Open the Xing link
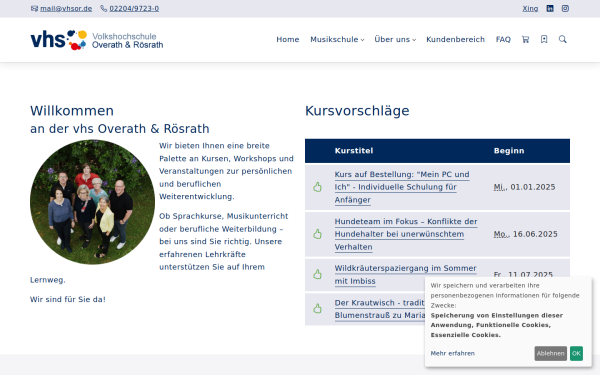Screen dimensions: 600x375 click(x=530, y=8)
